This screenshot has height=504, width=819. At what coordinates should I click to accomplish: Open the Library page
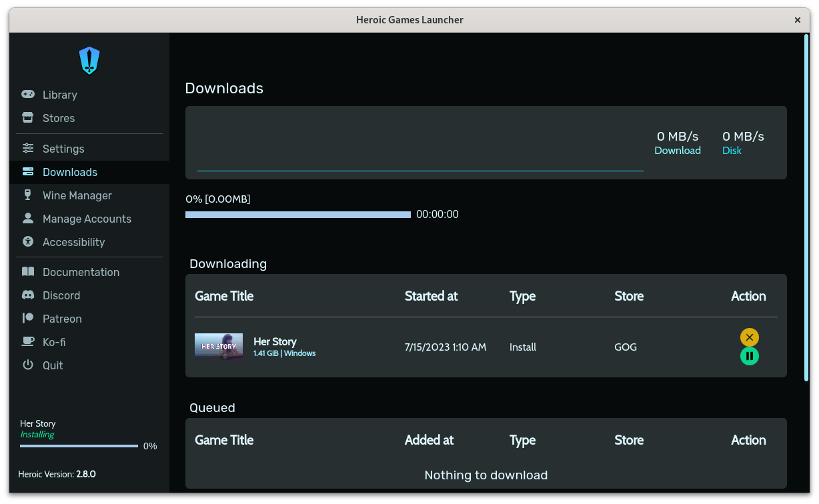[x=89, y=95]
